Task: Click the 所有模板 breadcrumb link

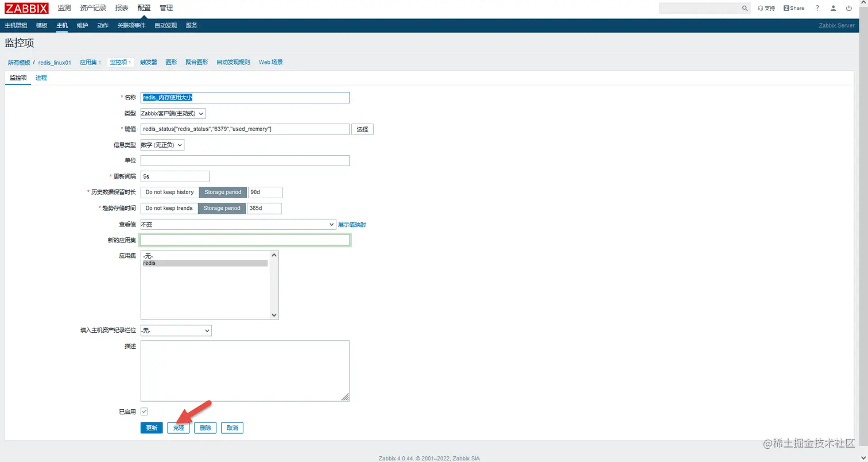Action: (x=19, y=62)
